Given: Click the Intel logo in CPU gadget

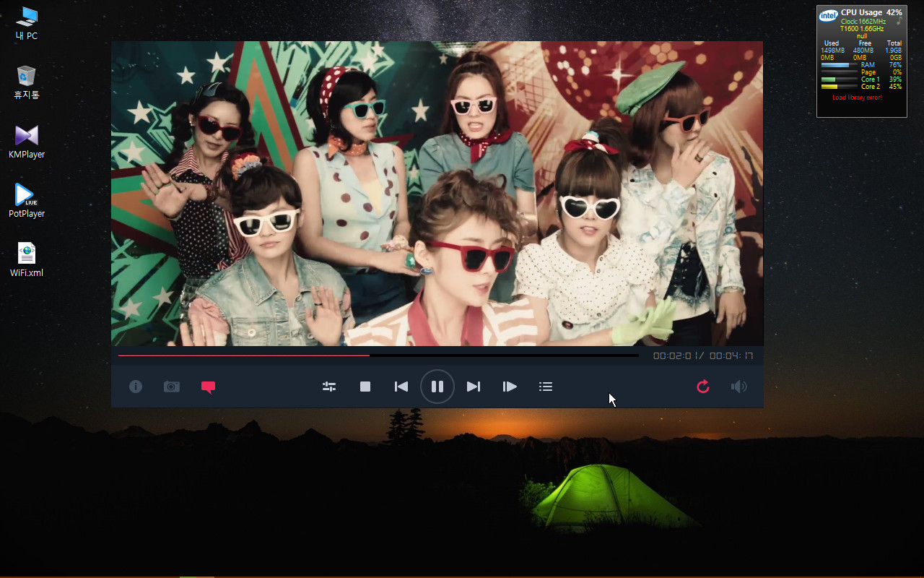Looking at the screenshot, I should tap(828, 15).
